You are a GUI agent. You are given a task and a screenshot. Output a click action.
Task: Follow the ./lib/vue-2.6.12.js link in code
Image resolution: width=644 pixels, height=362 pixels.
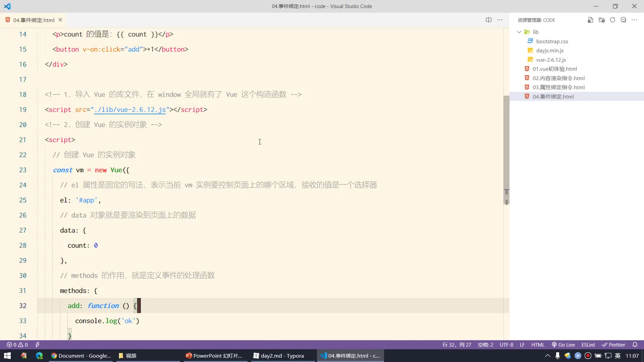(130, 110)
